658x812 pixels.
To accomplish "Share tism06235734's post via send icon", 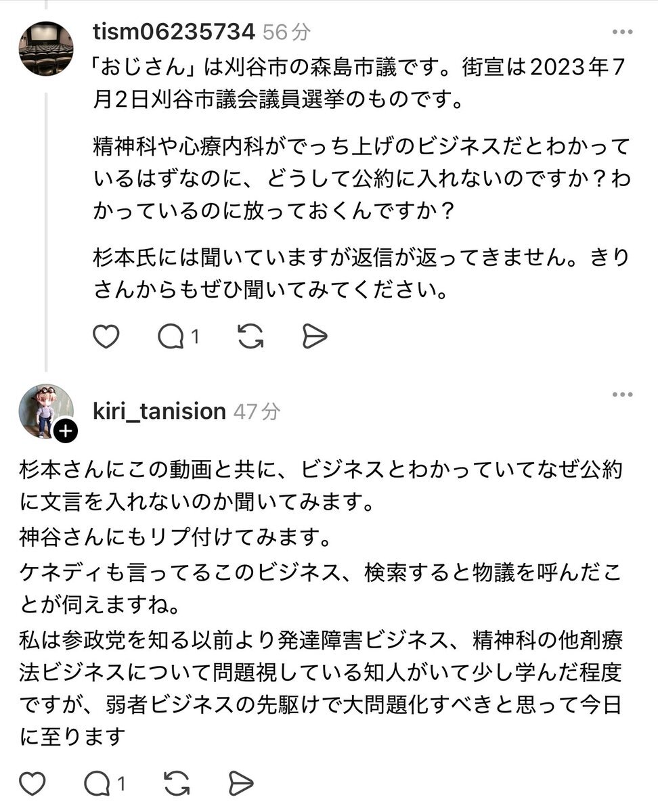I will point(315,336).
